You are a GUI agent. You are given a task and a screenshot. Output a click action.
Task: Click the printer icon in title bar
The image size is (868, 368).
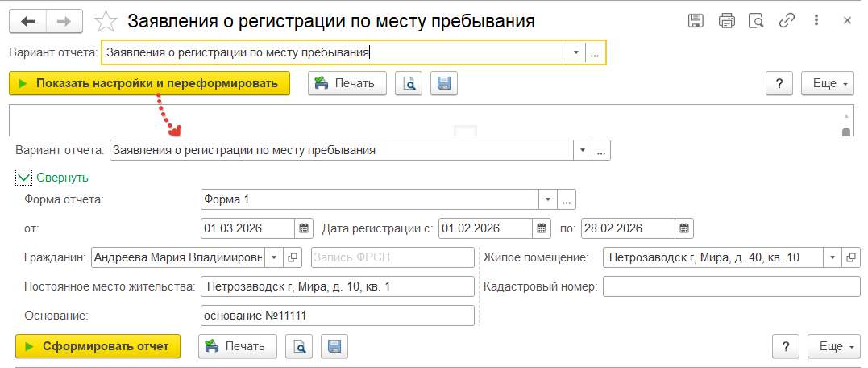click(726, 20)
